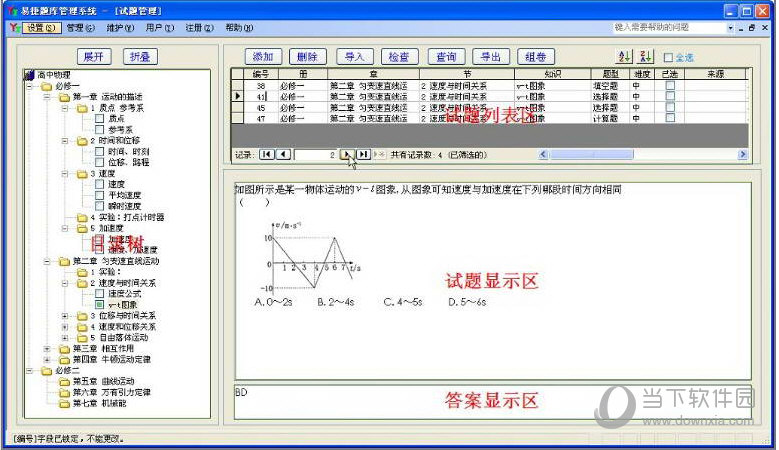Restore the inner 试题管理 child window

point(752,28)
